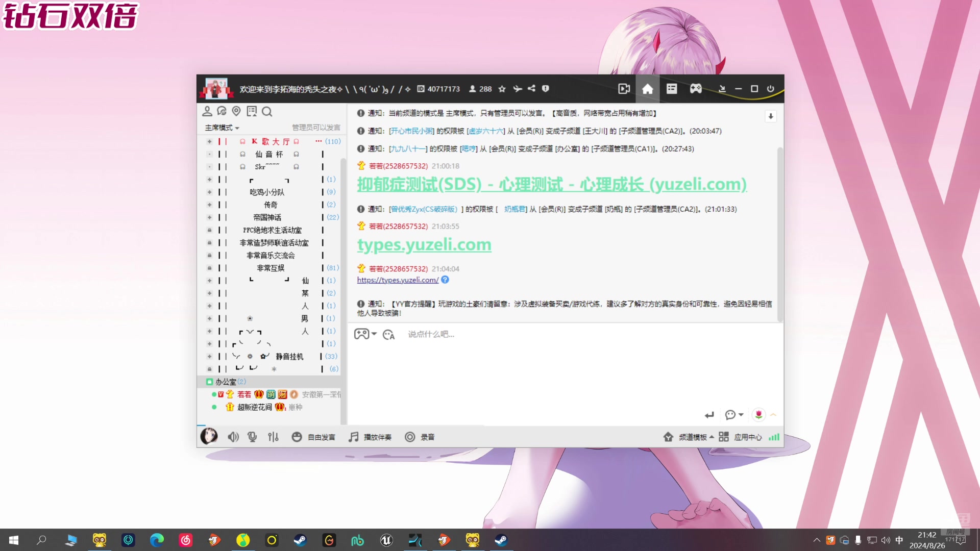The height and width of the screenshot is (551, 980).
Task: Open the audio mixer sliders icon
Action: pos(273,437)
